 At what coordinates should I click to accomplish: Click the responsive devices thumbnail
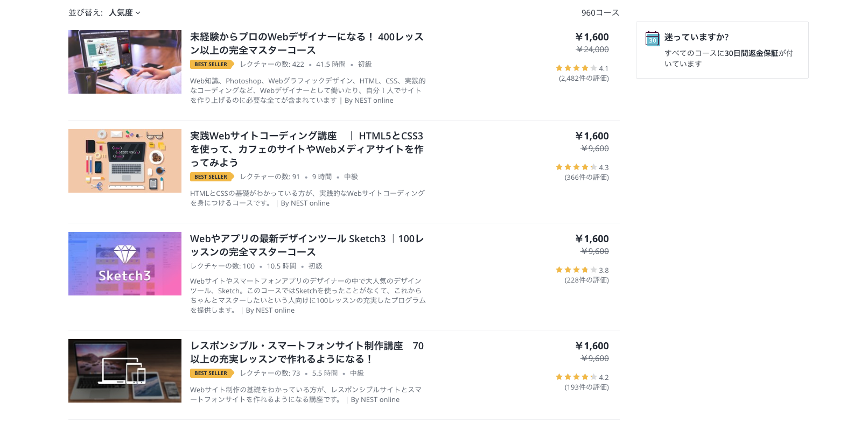[125, 371]
